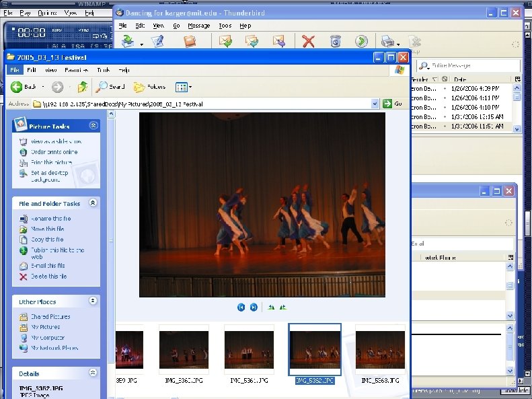Click the red Delete icon in Thunderbird toolbar

(308, 42)
